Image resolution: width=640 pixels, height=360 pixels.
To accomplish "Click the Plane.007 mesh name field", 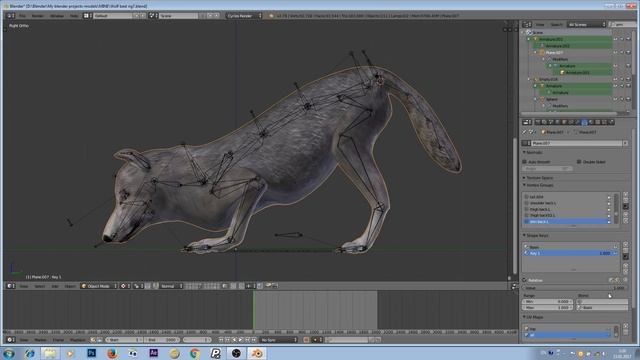I will click(x=576, y=143).
